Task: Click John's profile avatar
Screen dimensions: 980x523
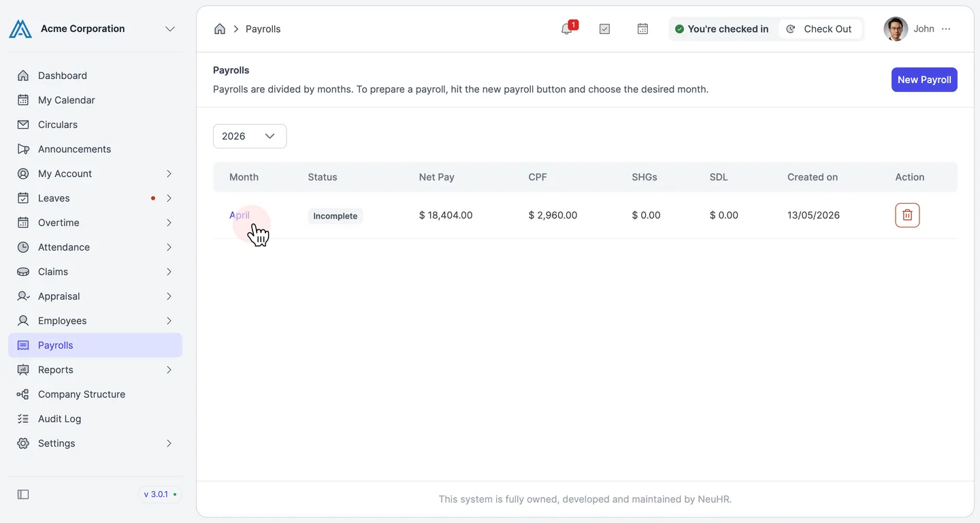Action: pyautogui.click(x=896, y=29)
